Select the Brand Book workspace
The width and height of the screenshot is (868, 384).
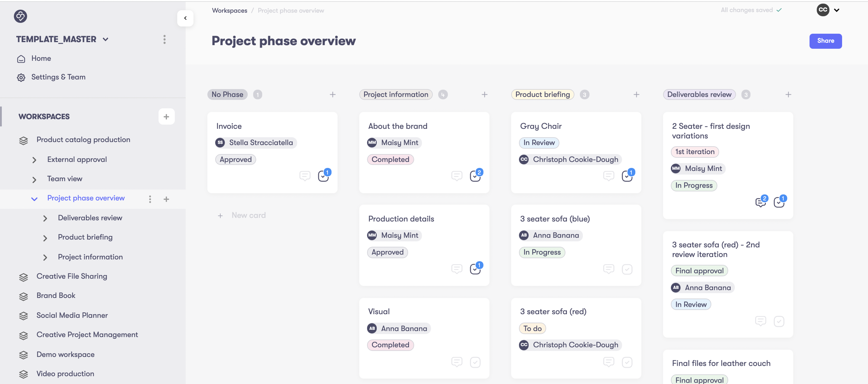pos(56,296)
